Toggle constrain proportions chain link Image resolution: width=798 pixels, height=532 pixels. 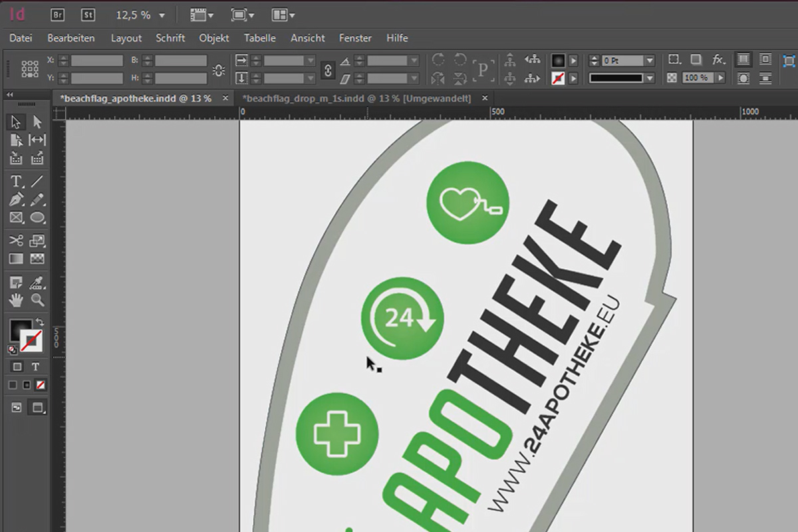(327, 69)
